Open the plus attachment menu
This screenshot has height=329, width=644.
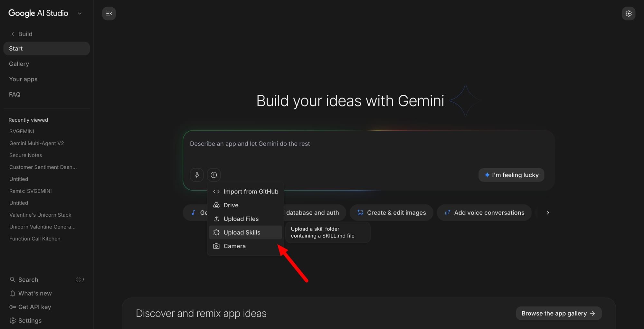tap(214, 175)
